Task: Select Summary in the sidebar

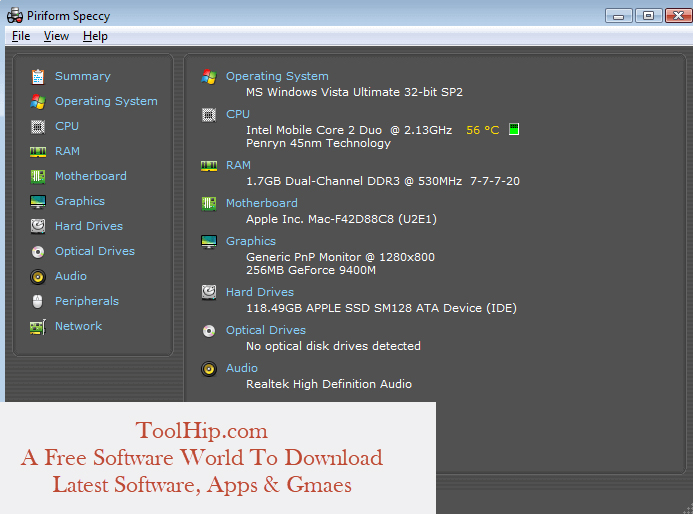Action: click(x=83, y=76)
